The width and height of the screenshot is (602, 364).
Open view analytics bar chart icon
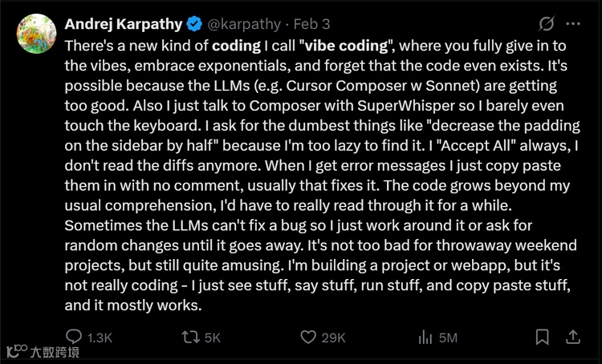(425, 338)
